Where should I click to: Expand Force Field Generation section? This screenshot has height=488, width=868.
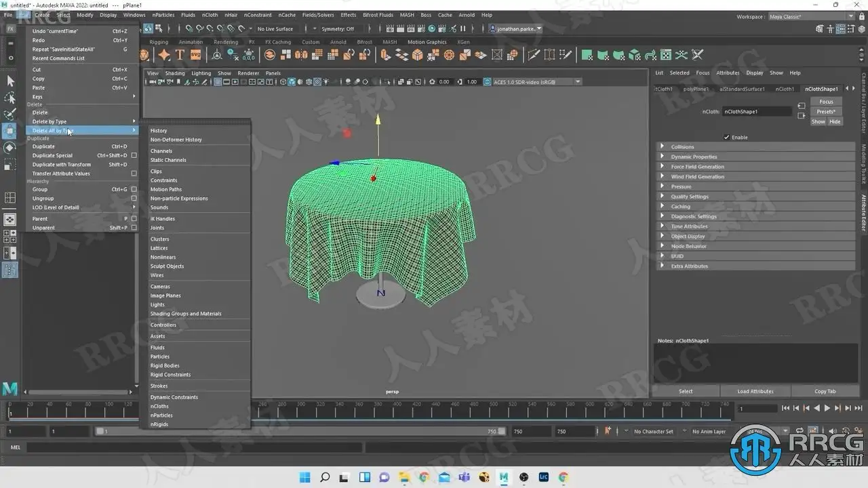756,167
